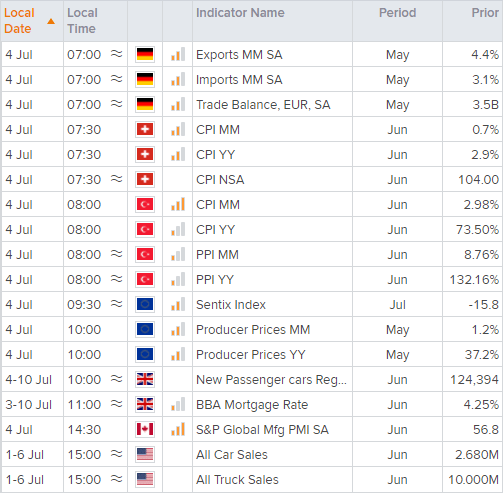Click the approximate time symbol on All Car Sales row
Image resolution: width=503 pixels, height=493 pixels.
tap(117, 453)
